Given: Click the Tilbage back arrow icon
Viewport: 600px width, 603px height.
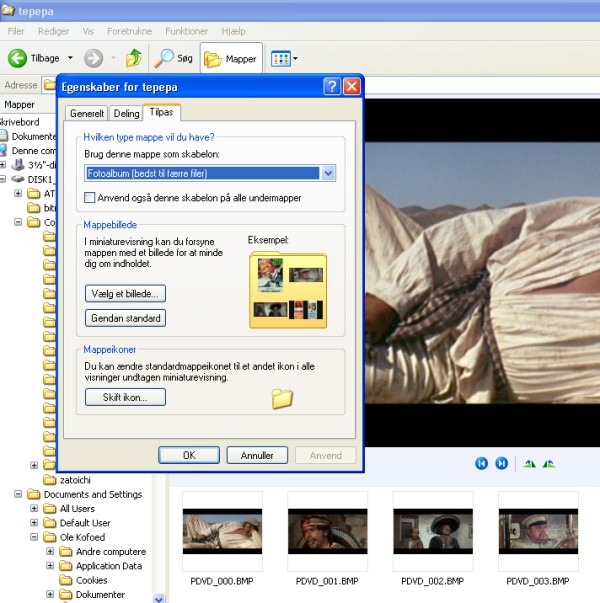Looking at the screenshot, I should (x=17, y=58).
